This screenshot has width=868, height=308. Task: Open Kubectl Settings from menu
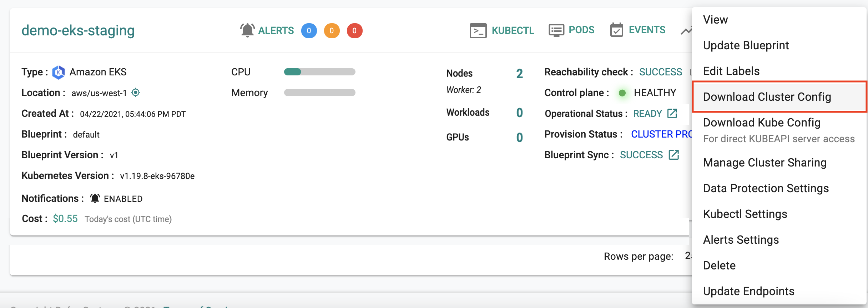(x=779, y=214)
